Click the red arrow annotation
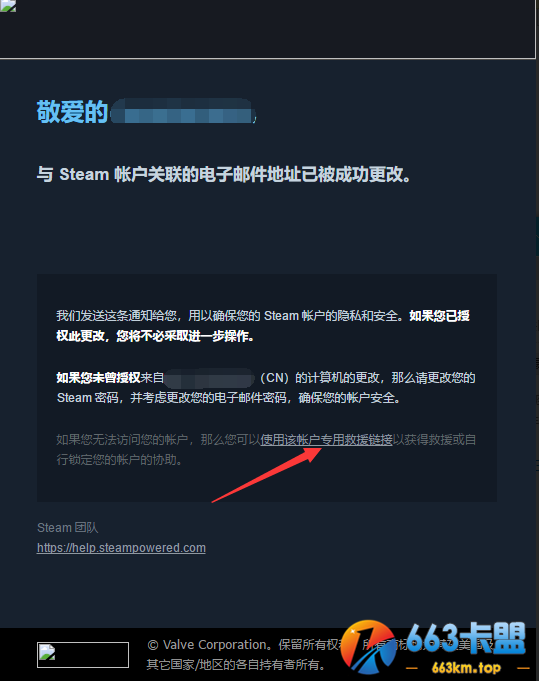Viewport: 539px width, 681px height. (266, 475)
